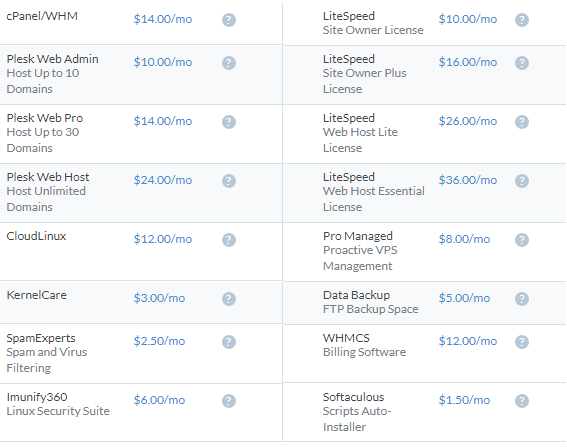Click the Imunify360 addon name
Image resolution: width=567 pixels, height=447 pixels.
(x=37, y=397)
